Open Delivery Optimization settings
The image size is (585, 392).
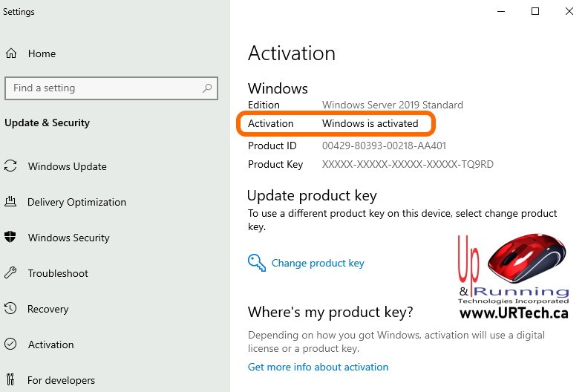(76, 202)
